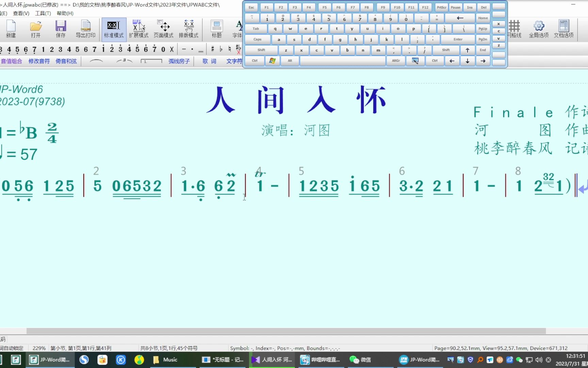Open a file with the 打开 icon

tap(36, 29)
